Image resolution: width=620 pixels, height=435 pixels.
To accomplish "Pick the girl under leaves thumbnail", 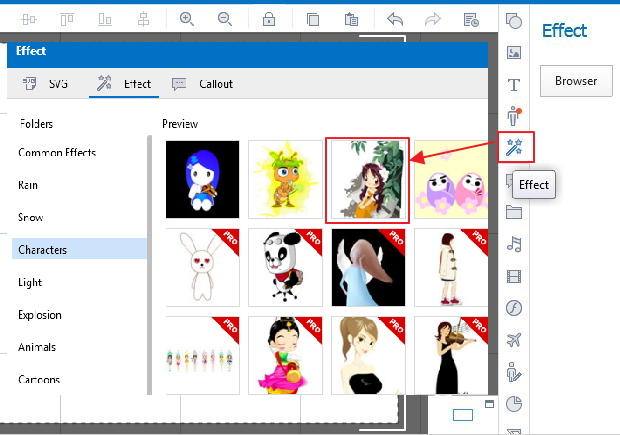I will tap(367, 180).
